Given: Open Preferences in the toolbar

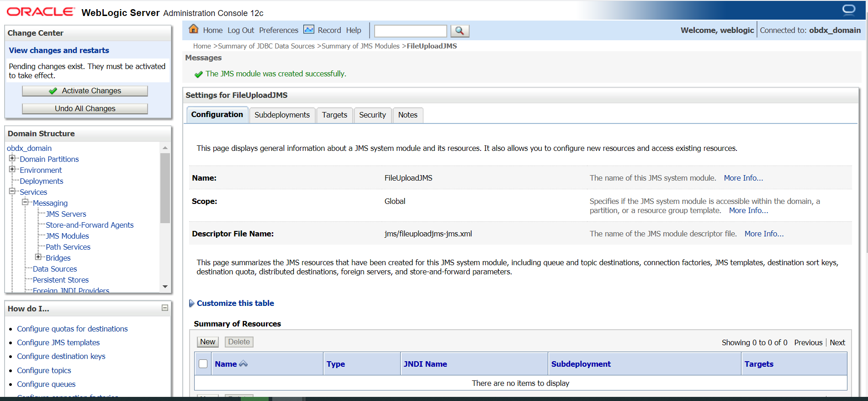Looking at the screenshot, I should 279,30.
